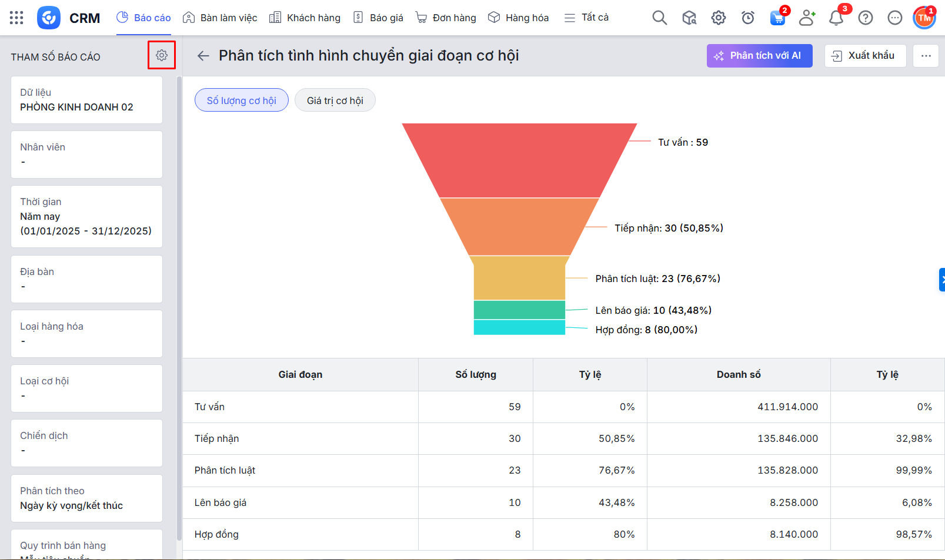Open the Tất cả menu
This screenshot has height=560, width=945.
pyautogui.click(x=586, y=18)
